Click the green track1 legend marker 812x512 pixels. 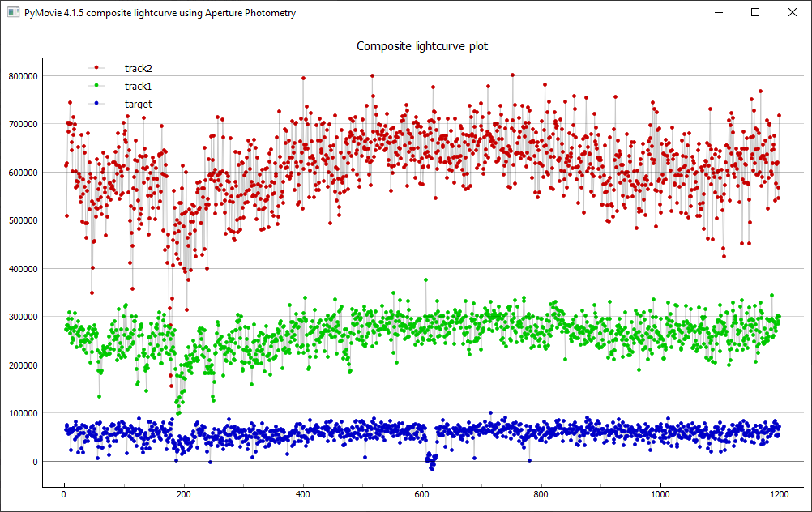(x=96, y=86)
